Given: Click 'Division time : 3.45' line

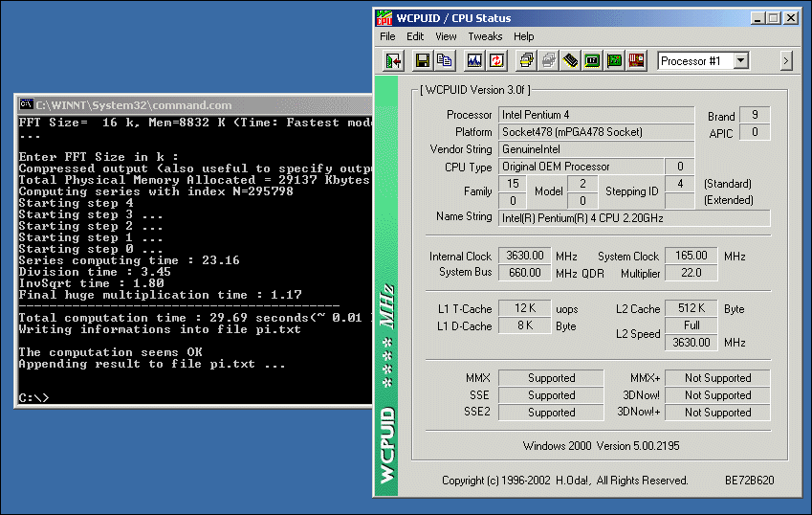Looking at the screenshot, I should click(95, 272).
